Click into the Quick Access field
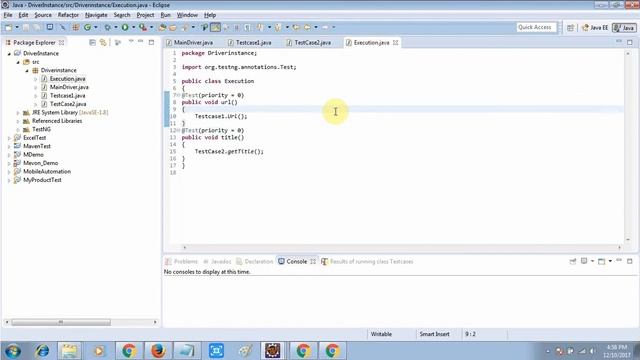 tap(536, 27)
